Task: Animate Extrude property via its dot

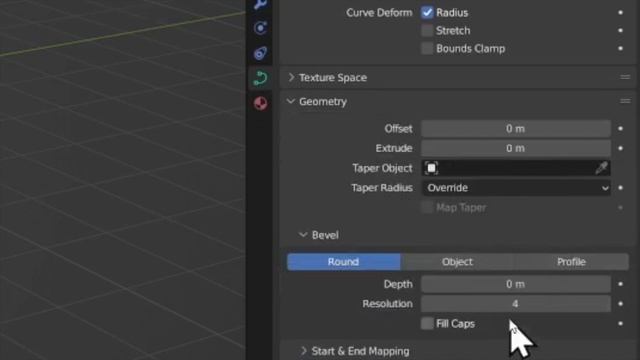Action: (620, 148)
